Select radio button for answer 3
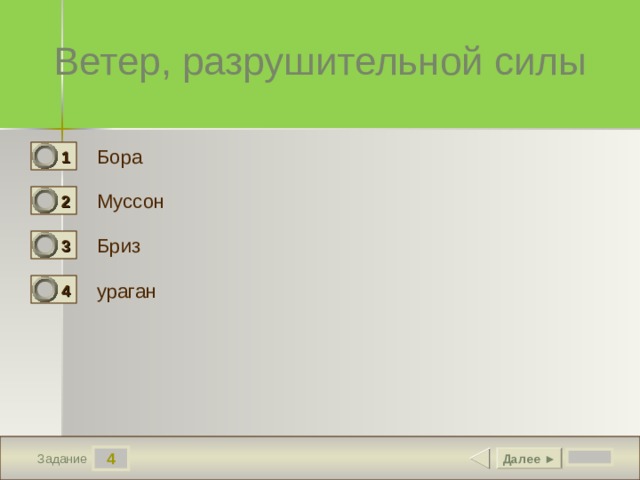This screenshot has width=640, height=480. 45,245
